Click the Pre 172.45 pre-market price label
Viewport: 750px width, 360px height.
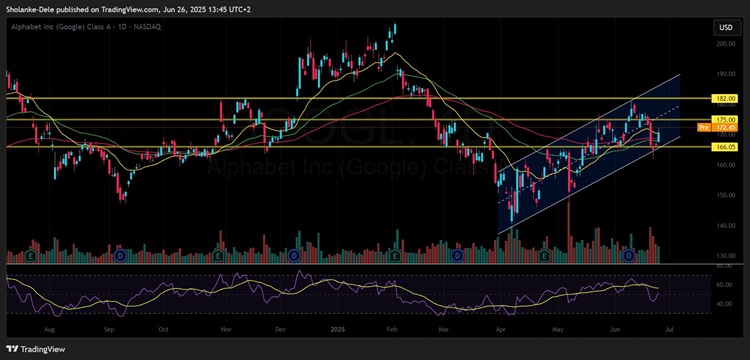717,128
